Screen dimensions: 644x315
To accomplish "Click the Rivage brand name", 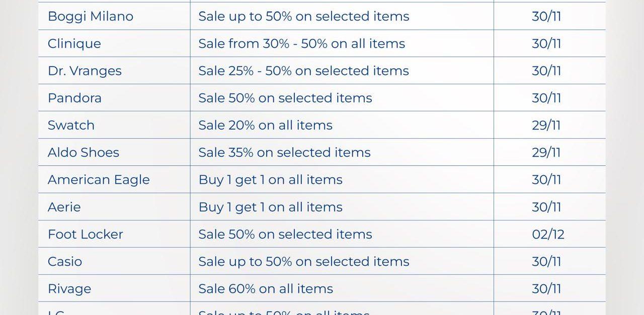I will [x=69, y=289].
